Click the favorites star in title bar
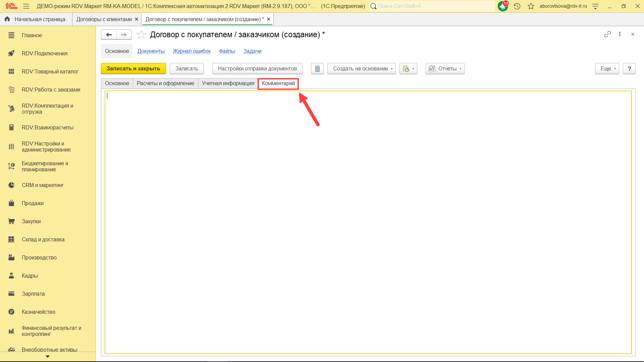This screenshot has height=362, width=644. click(x=531, y=6)
